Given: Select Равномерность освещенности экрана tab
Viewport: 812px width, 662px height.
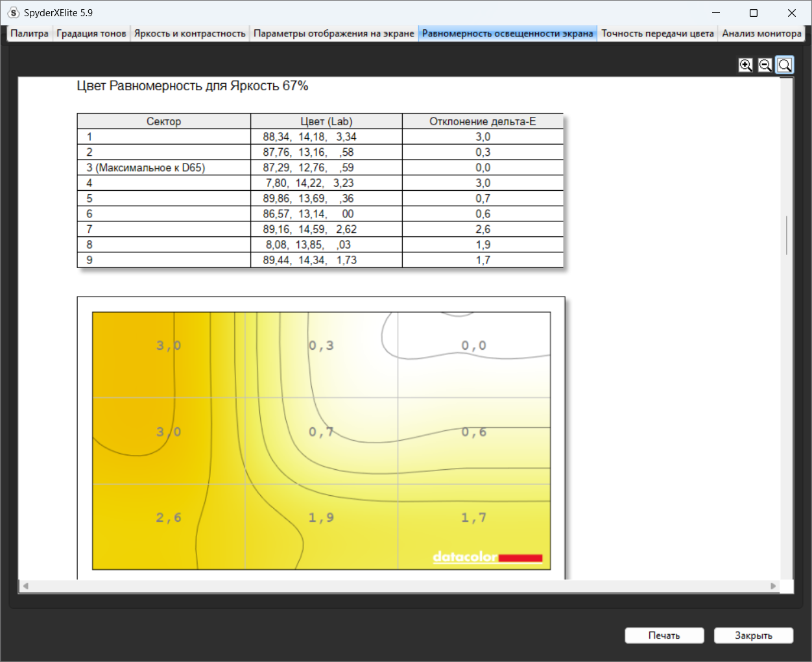Looking at the screenshot, I should (508, 34).
